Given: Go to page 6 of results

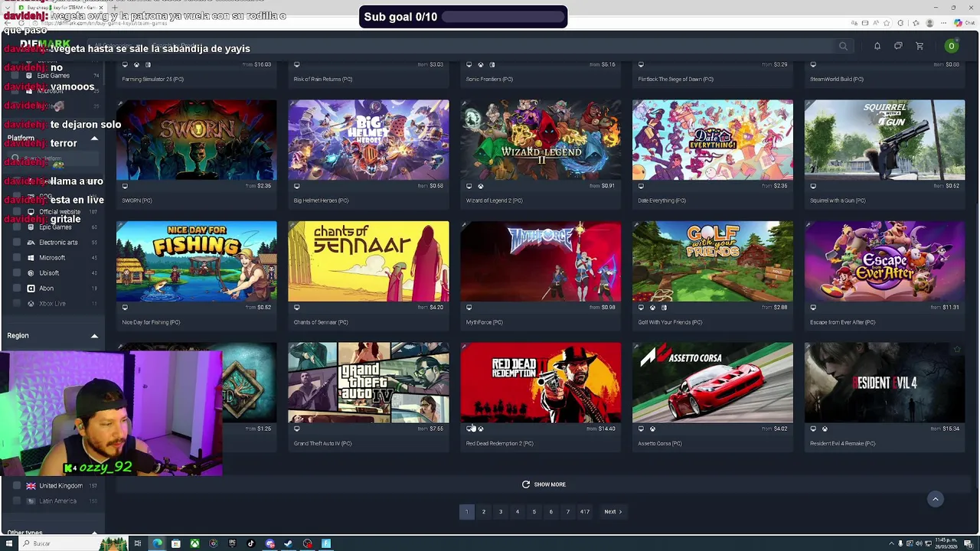Looking at the screenshot, I should (551, 512).
